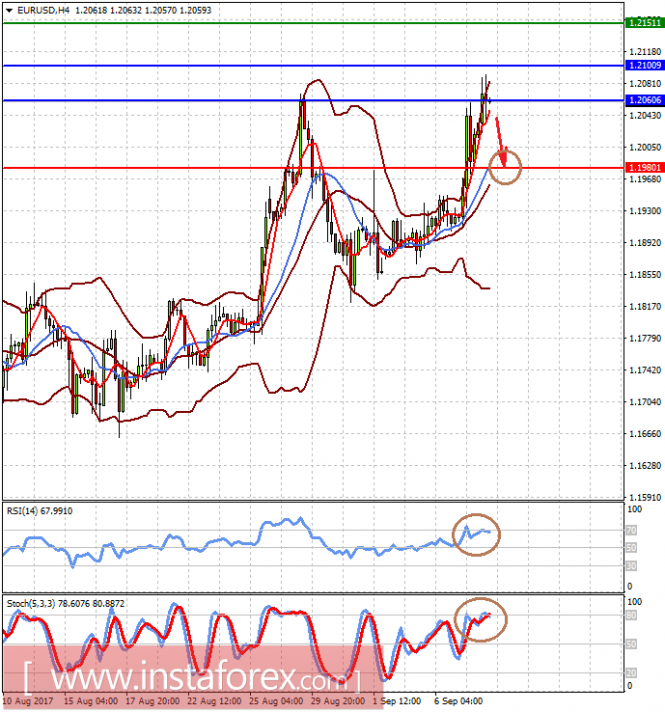Select the red horizontal support line

pos(313,168)
